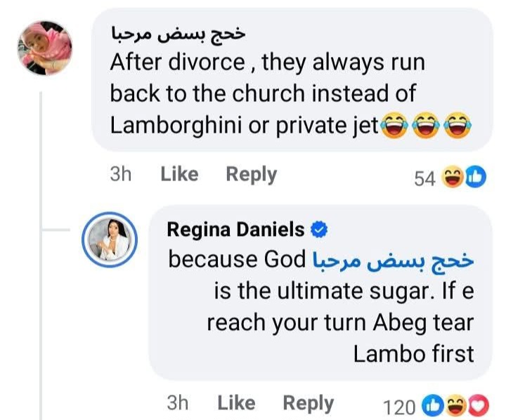This screenshot has height=420, width=506.
Task: Click the blue like reaction icon beside 120
Action: click(x=432, y=406)
